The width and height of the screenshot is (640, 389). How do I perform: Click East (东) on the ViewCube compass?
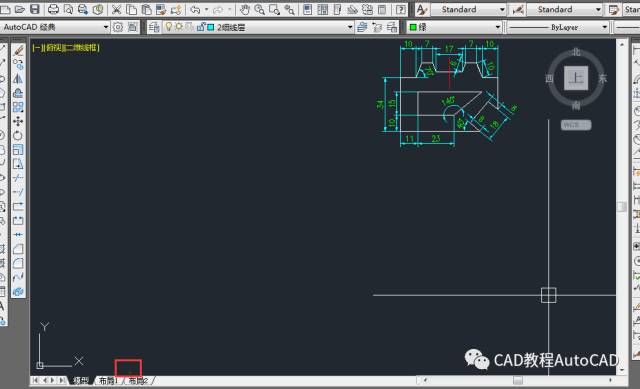point(602,78)
